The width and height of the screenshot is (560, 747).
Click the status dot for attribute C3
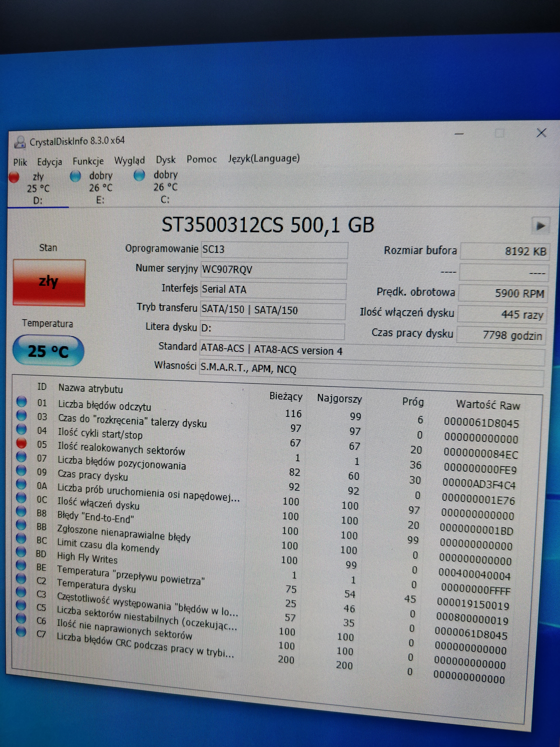pos(21,592)
